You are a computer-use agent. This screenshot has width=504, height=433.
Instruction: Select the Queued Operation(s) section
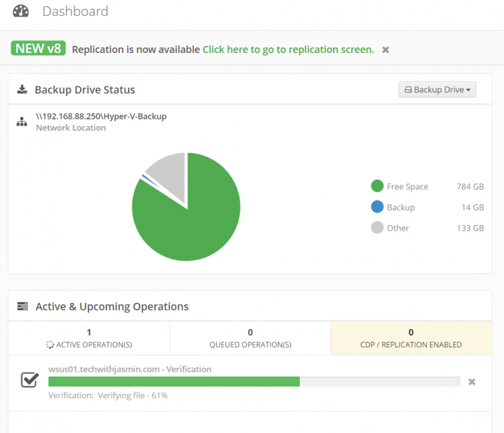tap(250, 338)
